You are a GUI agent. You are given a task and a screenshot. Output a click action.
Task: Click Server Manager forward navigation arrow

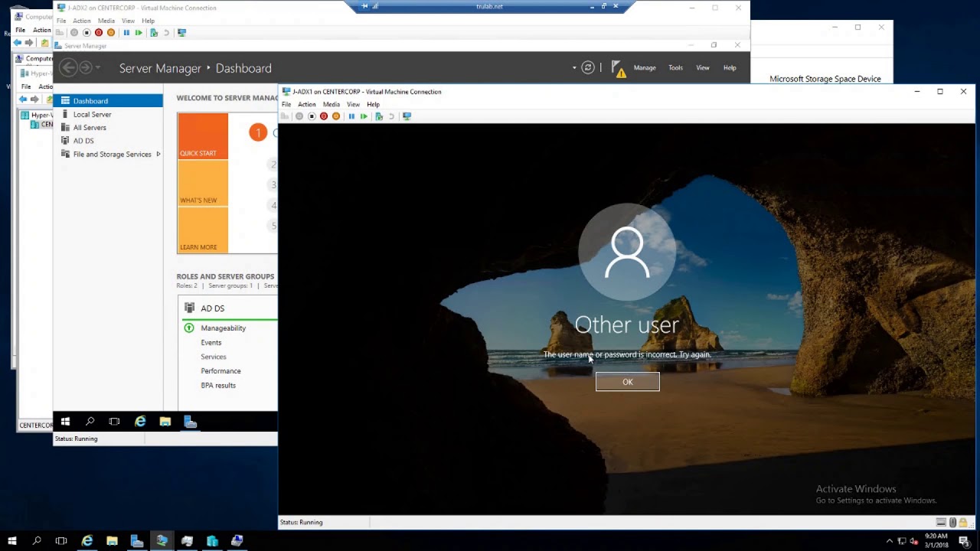tap(86, 68)
